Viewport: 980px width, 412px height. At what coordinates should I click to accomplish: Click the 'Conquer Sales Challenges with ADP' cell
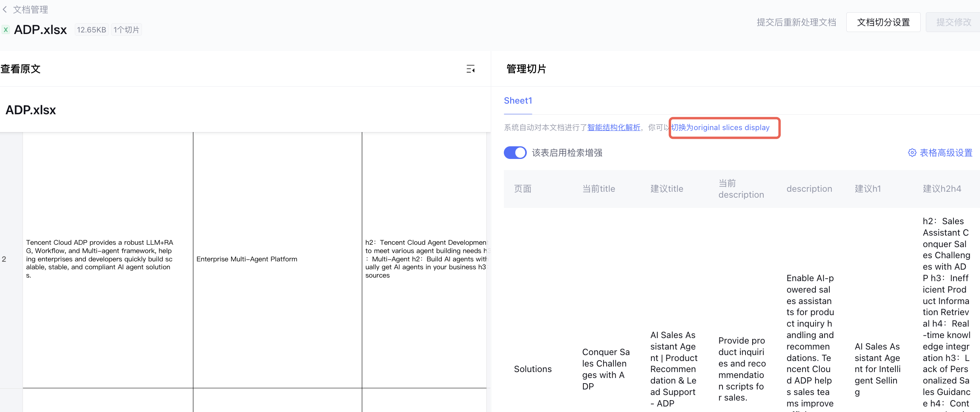pos(606,369)
